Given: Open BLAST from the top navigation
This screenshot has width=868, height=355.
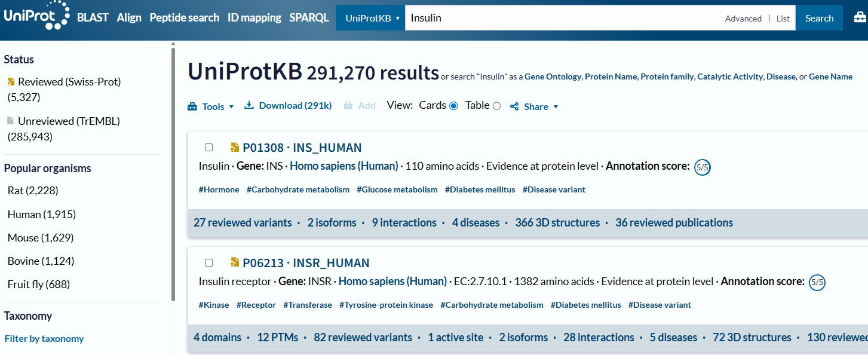Looking at the screenshot, I should [93, 18].
